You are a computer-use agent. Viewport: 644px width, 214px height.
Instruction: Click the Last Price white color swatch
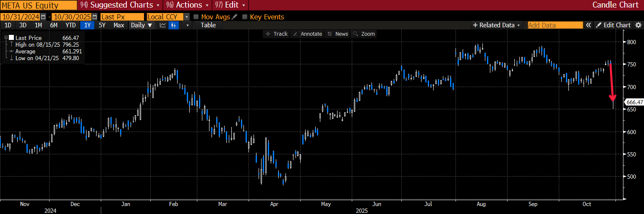[11, 38]
